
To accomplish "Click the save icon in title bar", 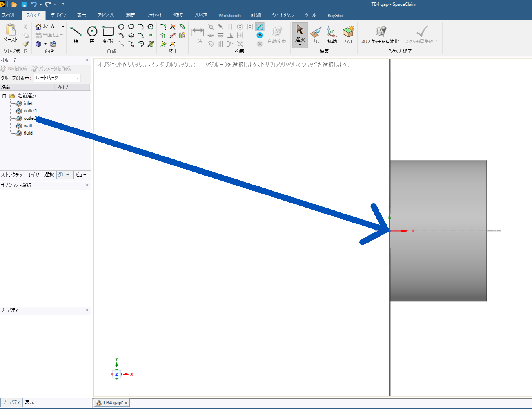I will (x=24, y=4).
